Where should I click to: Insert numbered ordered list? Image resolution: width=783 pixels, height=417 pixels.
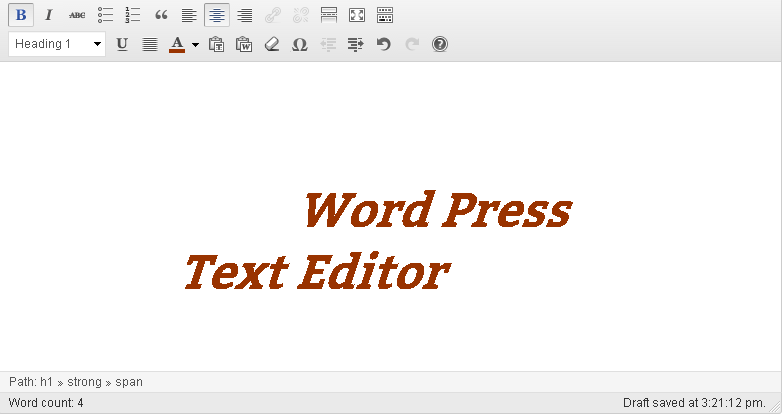point(133,15)
